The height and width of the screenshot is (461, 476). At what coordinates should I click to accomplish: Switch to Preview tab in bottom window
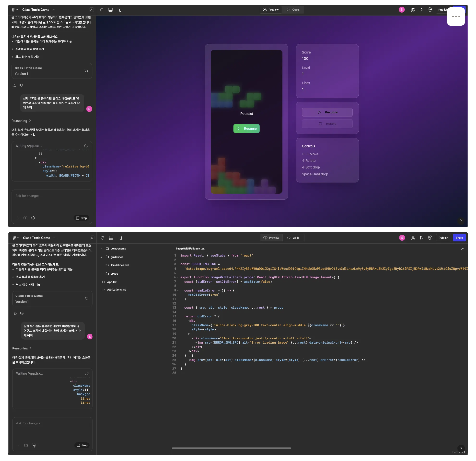[271, 238]
